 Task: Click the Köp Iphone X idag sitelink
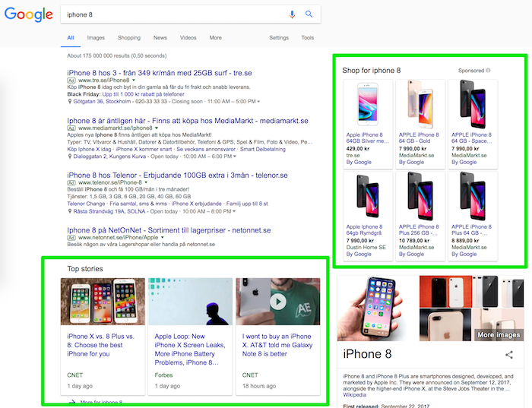(89, 149)
